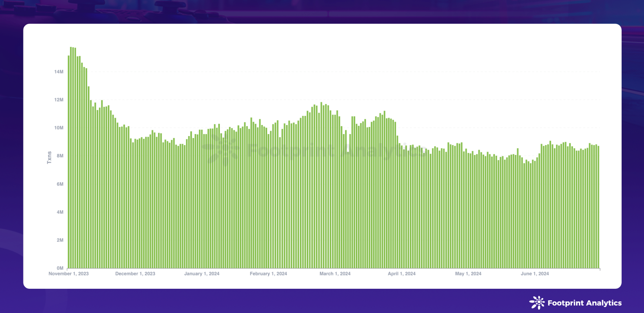The image size is (644, 313).
Task: Select the March 1, 2024 axis label
Action: [x=335, y=274]
